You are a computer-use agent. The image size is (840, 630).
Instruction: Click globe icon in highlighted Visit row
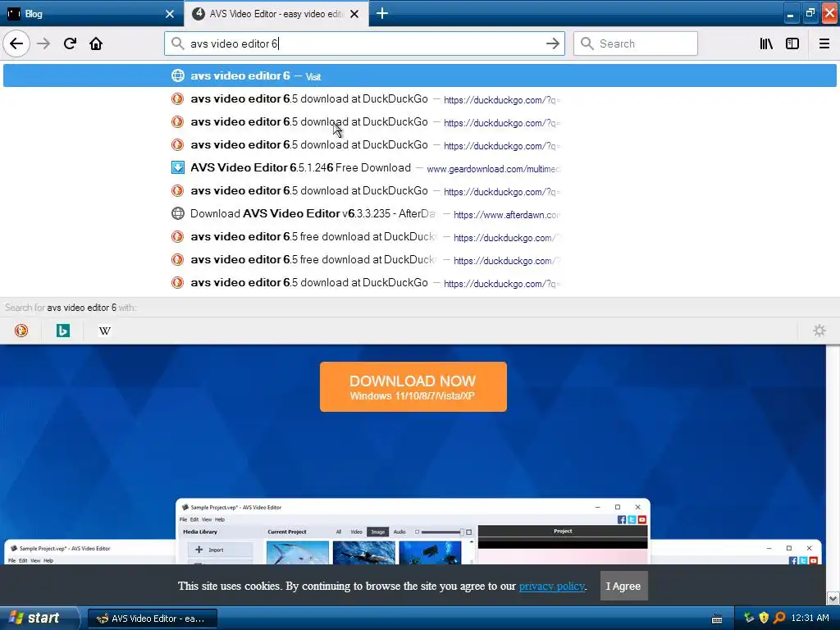[x=178, y=75]
